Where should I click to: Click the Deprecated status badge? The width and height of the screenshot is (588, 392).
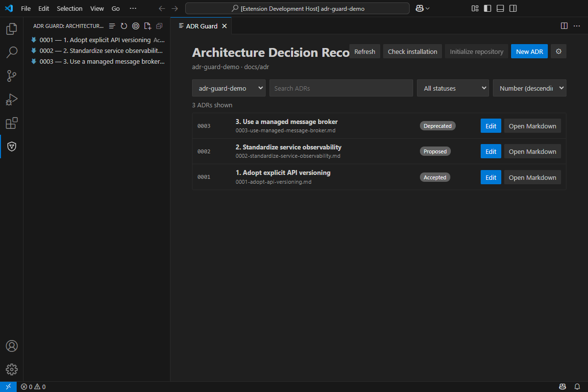[438, 126]
